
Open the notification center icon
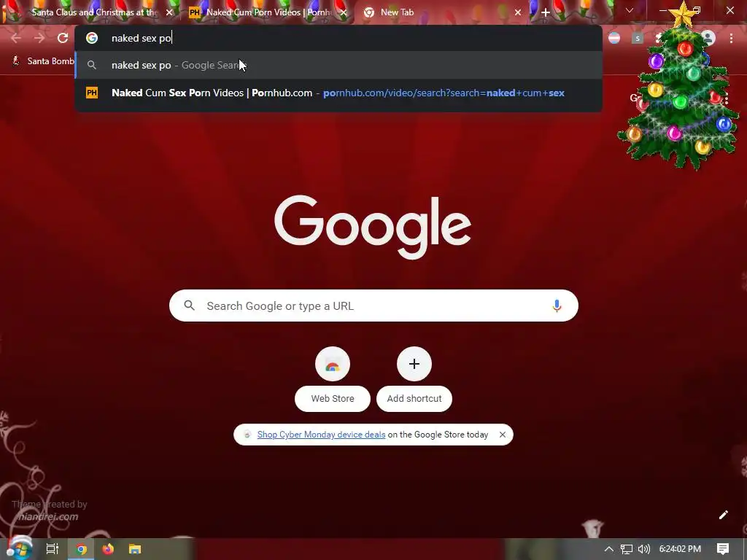pyautogui.click(x=723, y=549)
